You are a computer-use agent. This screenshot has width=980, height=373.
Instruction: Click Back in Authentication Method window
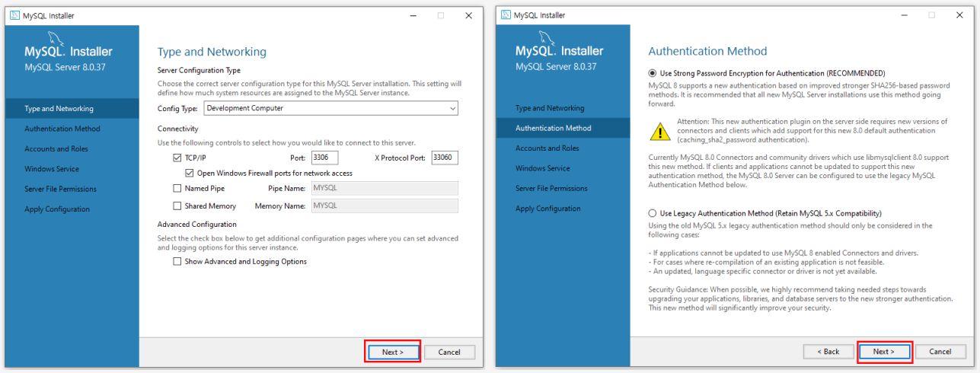(828, 351)
